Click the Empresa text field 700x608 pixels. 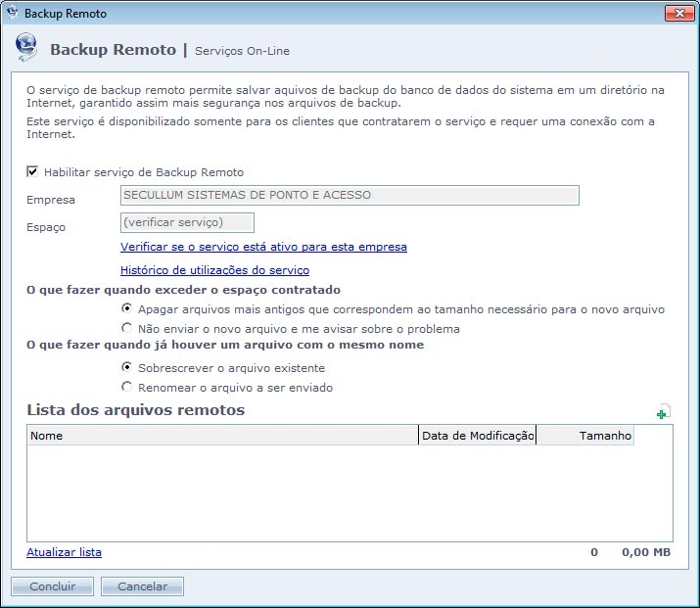[349, 196]
